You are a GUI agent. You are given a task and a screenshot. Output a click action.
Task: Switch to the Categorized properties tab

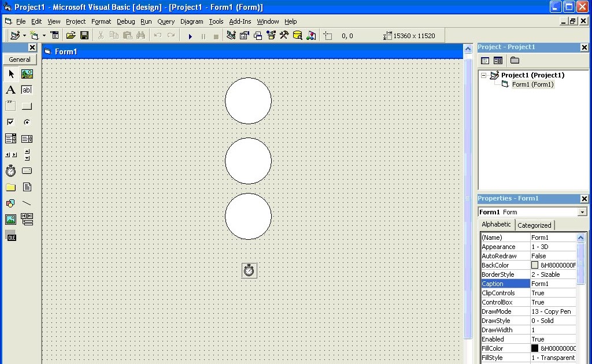coord(534,225)
